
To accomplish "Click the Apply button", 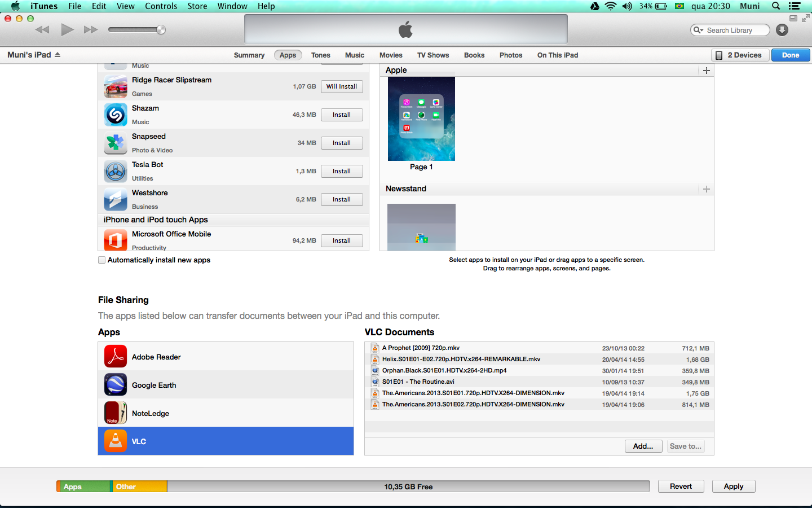I will (x=734, y=487).
